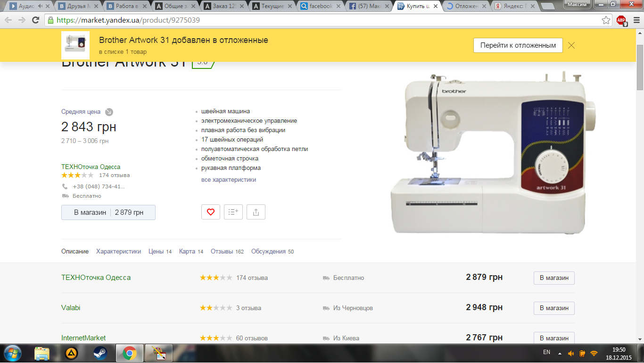
Task: Open File Explorer from taskbar
Action: pos(42,353)
